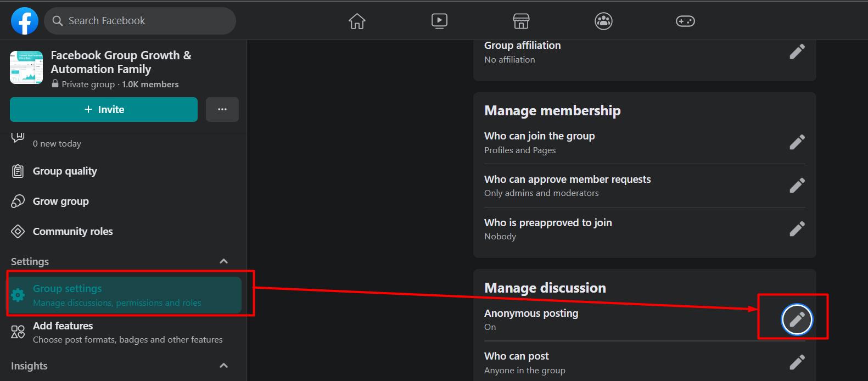868x381 pixels.
Task: Click the 1.0K members link
Action: coord(150,84)
